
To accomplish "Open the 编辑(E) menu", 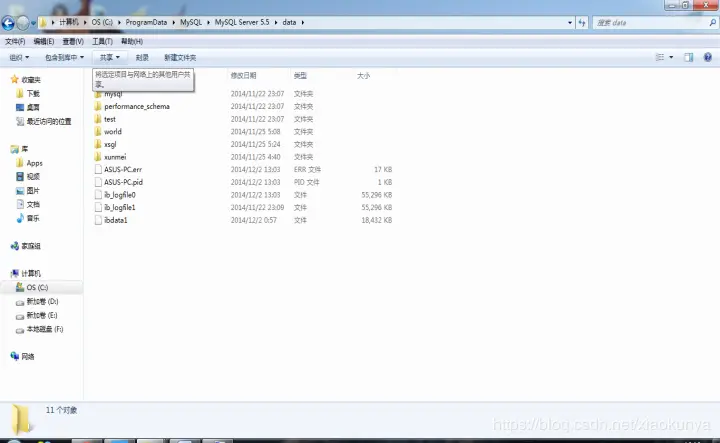I will [44, 41].
